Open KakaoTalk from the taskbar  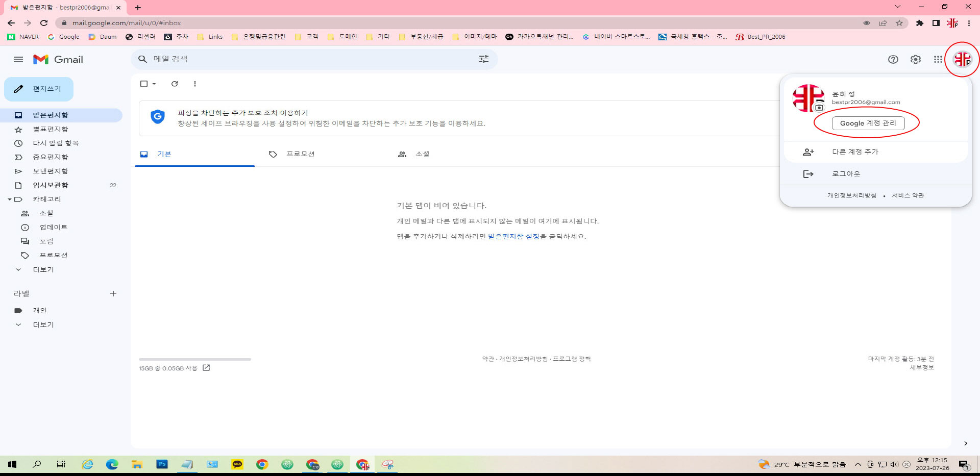click(x=237, y=464)
